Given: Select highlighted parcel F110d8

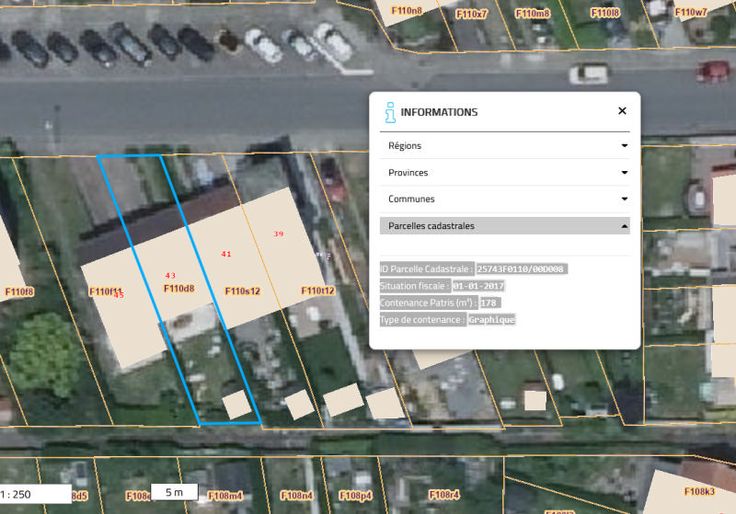Looking at the screenshot, I should point(179,288).
